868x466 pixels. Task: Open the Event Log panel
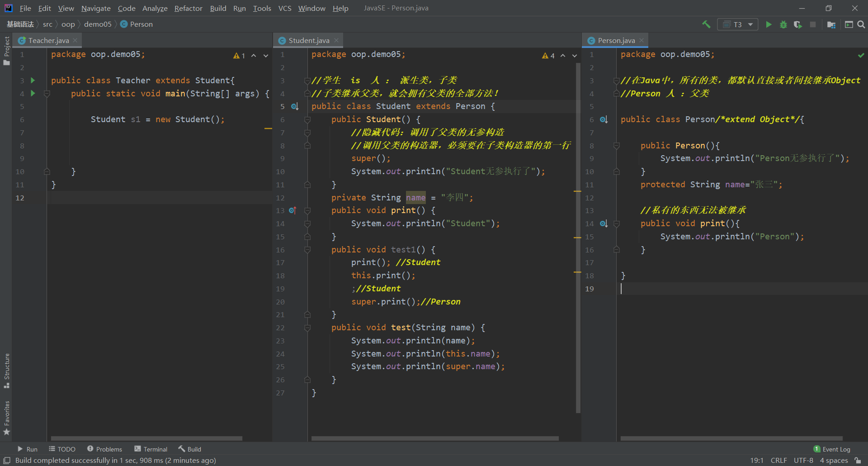[x=832, y=449]
